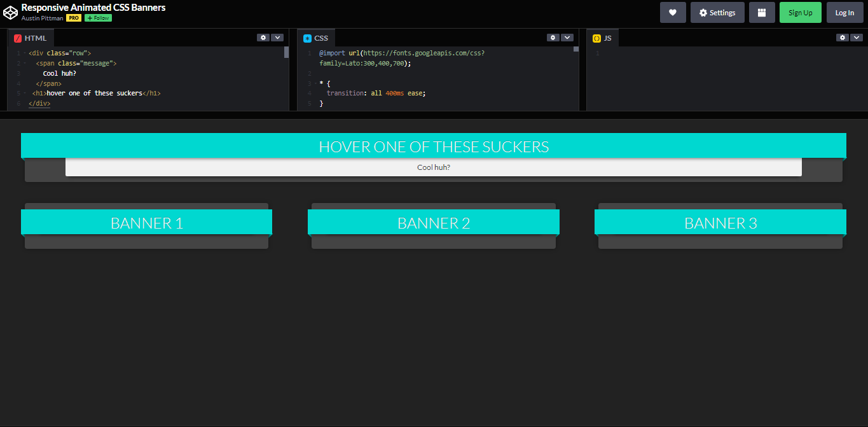Click the Log In button
Viewport: 868px width, 427px height.
click(844, 13)
